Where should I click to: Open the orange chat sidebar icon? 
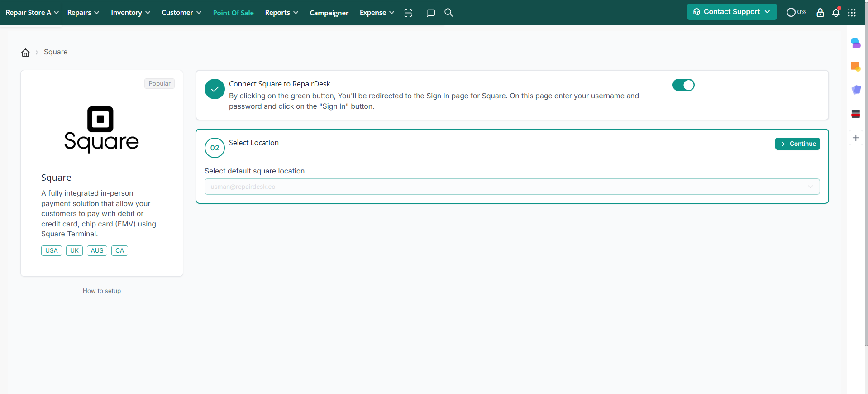(855, 67)
